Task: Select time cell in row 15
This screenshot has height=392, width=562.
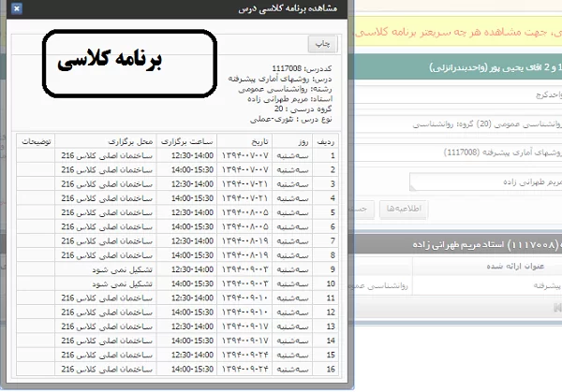Action: pos(186,355)
